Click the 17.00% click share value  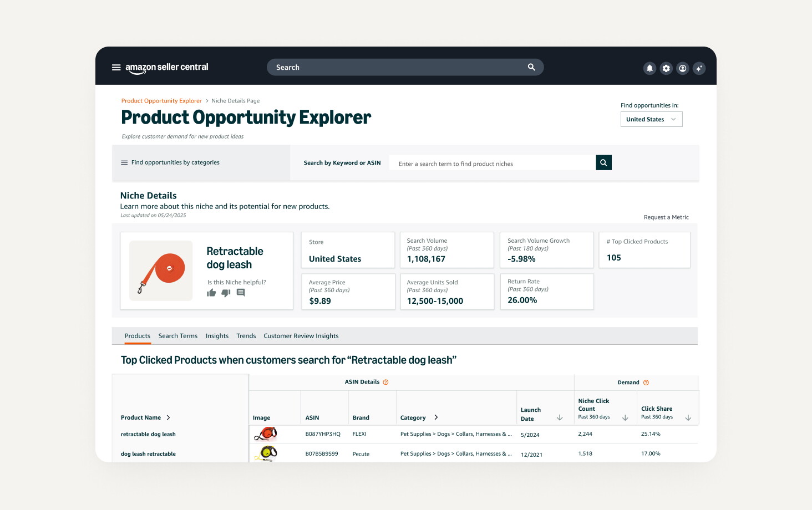(x=651, y=453)
